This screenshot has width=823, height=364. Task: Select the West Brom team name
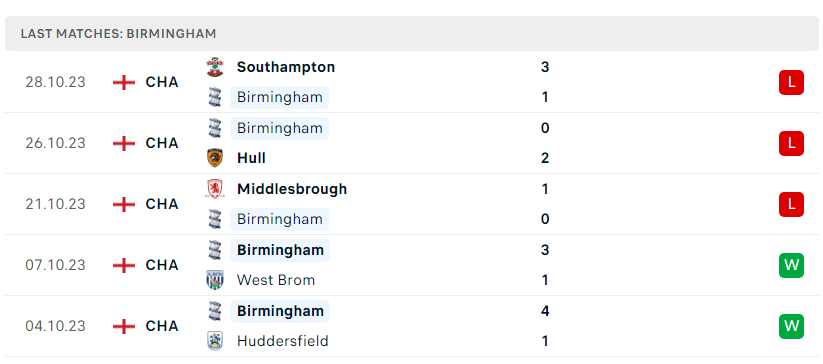[276, 280]
